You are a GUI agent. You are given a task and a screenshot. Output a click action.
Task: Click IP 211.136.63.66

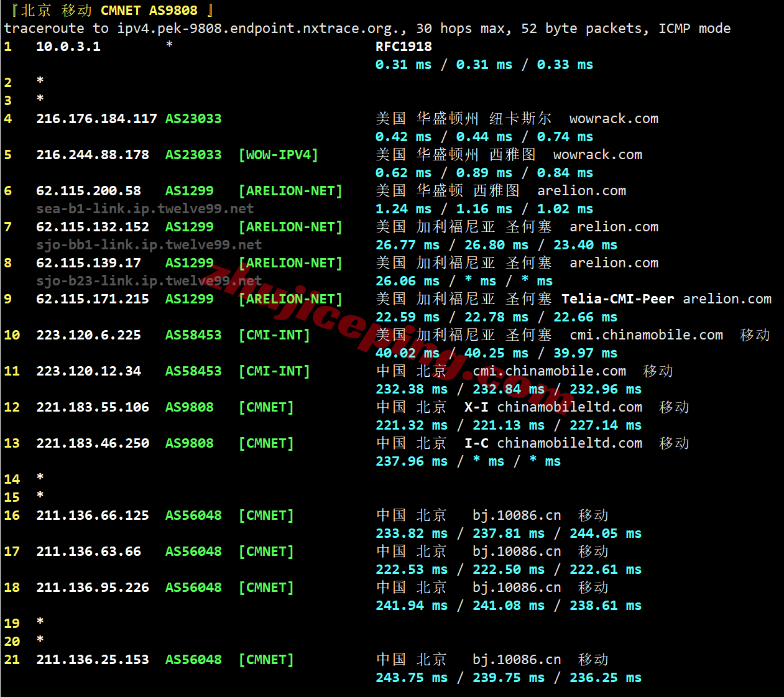pyautogui.click(x=88, y=552)
